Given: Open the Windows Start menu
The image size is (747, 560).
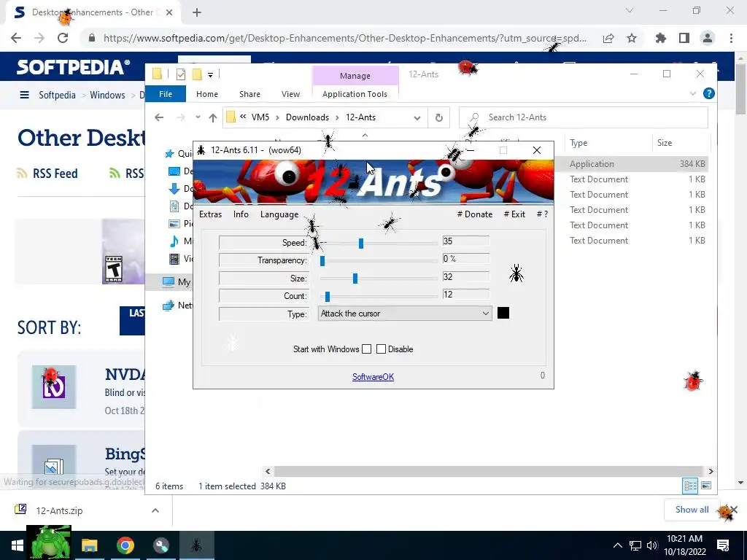Looking at the screenshot, I should point(18,545).
